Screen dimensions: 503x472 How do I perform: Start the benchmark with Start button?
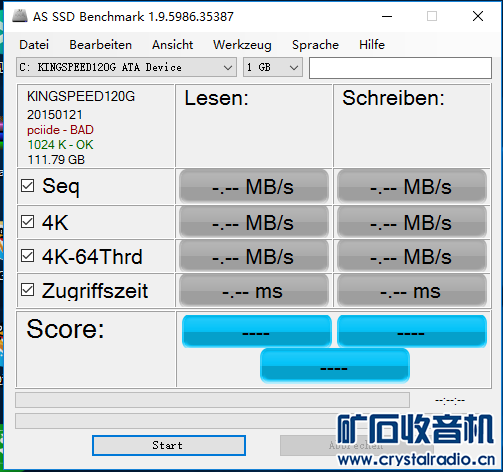pos(169,445)
